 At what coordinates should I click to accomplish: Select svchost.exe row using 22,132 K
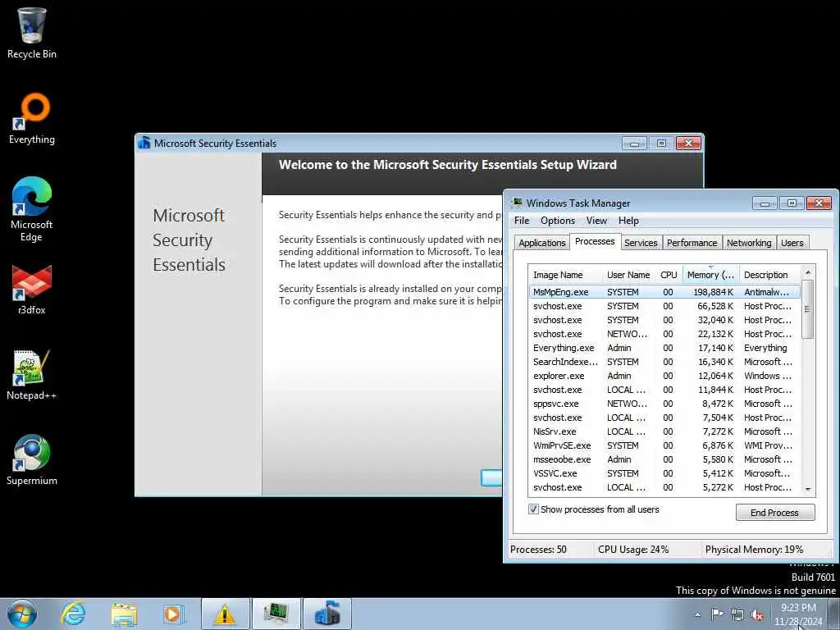click(x=664, y=334)
